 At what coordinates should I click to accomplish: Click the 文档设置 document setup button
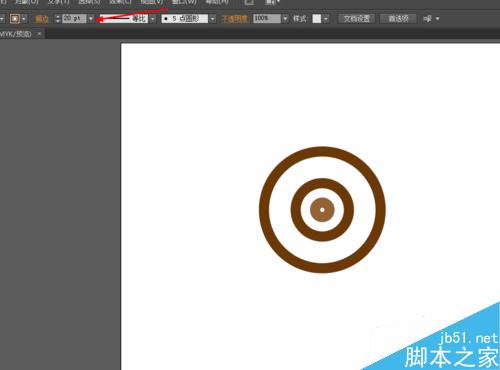pyautogui.click(x=356, y=19)
